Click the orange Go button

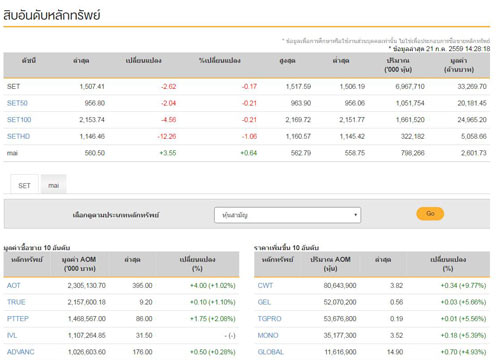(430, 213)
